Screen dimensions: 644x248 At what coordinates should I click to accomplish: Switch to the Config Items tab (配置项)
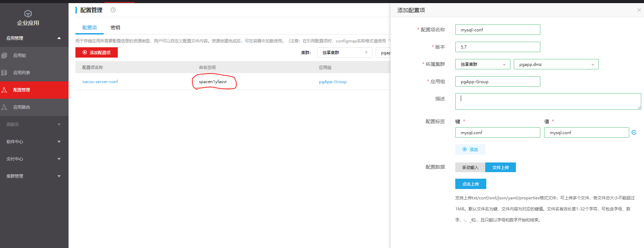pos(90,28)
